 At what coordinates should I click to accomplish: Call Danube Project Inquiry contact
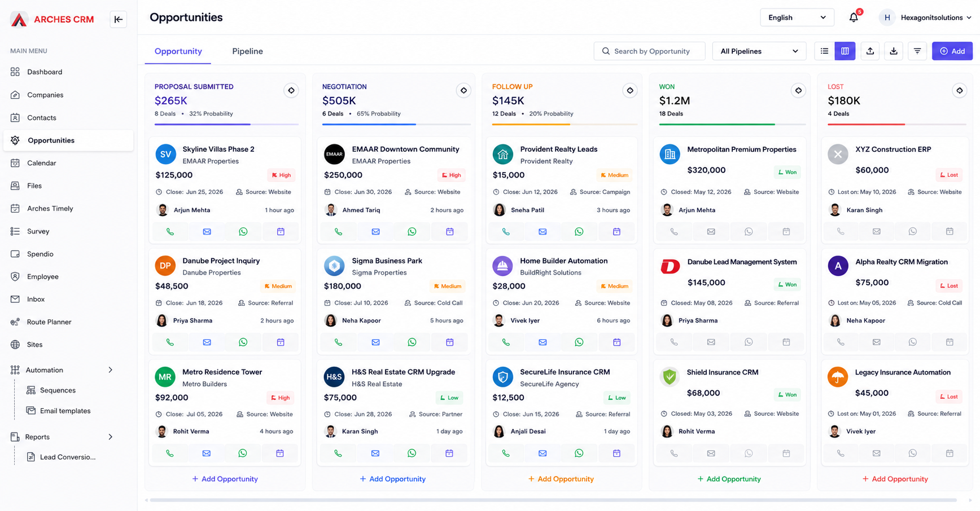pos(170,342)
